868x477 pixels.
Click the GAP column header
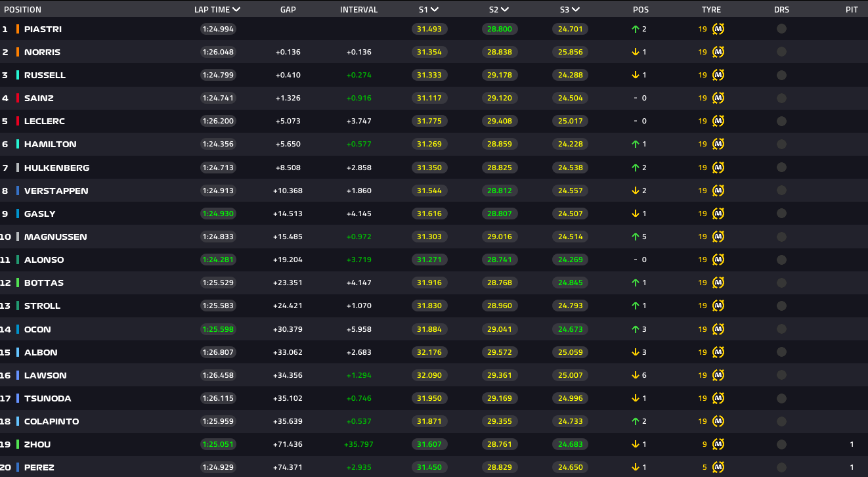[288, 10]
